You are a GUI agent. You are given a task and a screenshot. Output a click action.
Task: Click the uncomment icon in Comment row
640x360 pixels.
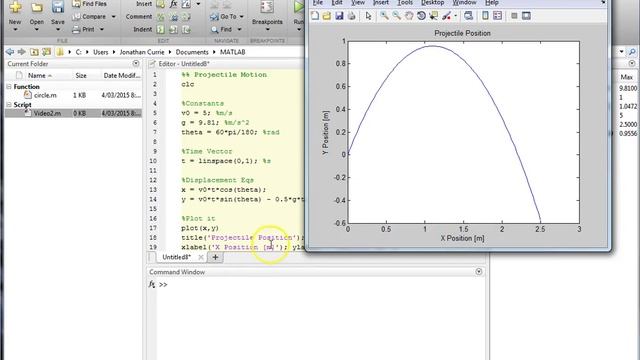174,17
